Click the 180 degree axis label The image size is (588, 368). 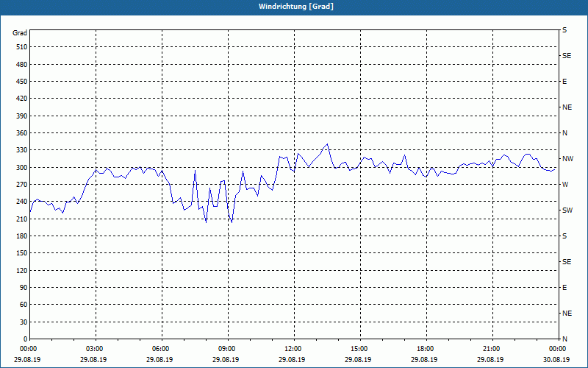22,236
